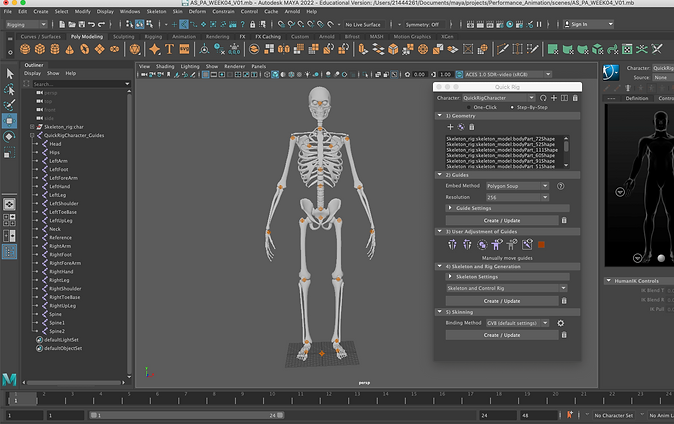Create new Quick Rig character plus icon

554,98
